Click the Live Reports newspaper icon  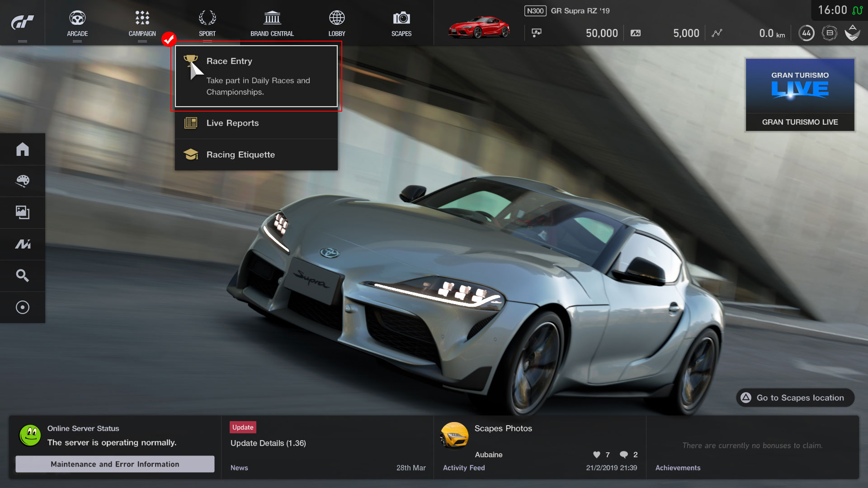pos(191,123)
